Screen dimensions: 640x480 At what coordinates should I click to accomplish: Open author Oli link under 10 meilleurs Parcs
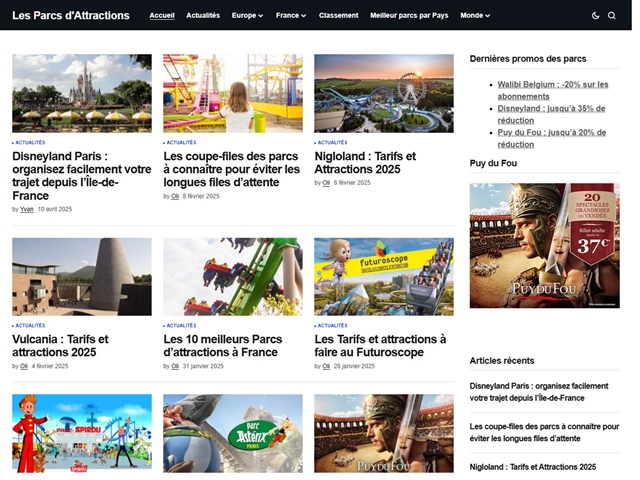(x=175, y=366)
